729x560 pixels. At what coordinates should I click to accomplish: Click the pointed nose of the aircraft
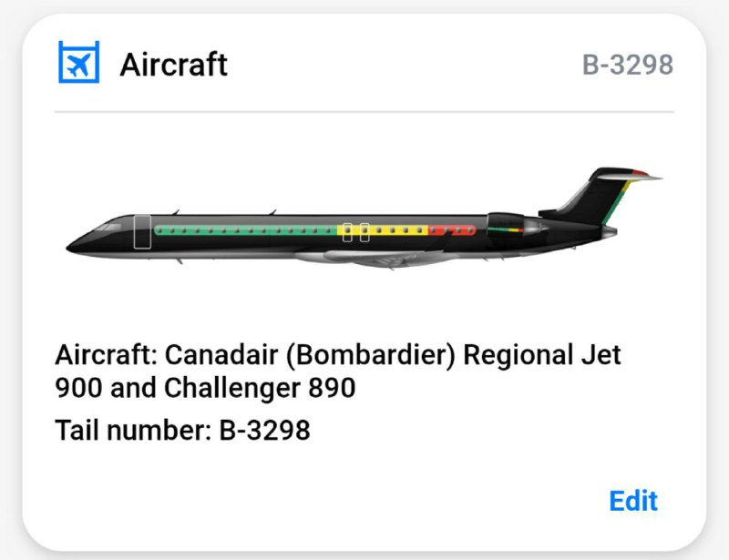[72, 244]
